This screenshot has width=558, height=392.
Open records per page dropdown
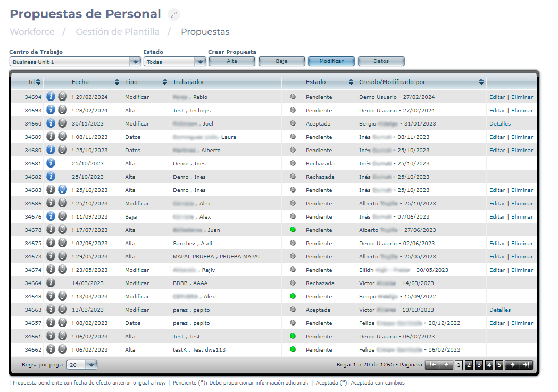tap(91, 365)
